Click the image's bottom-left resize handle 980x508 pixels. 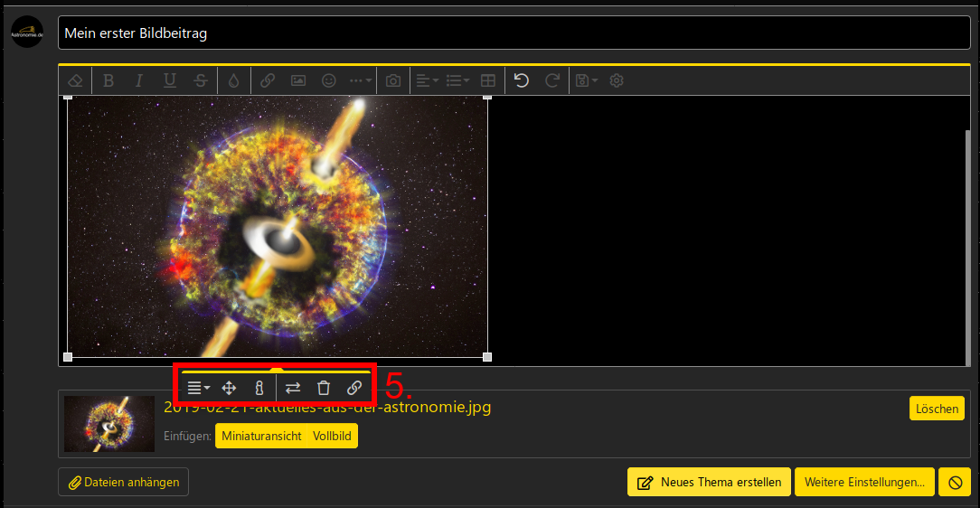(x=68, y=357)
